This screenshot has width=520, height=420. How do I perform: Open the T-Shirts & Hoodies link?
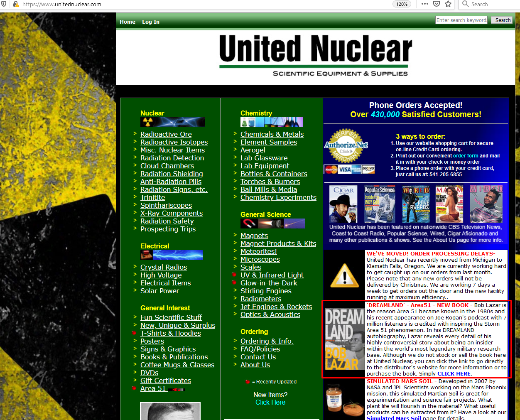click(171, 333)
